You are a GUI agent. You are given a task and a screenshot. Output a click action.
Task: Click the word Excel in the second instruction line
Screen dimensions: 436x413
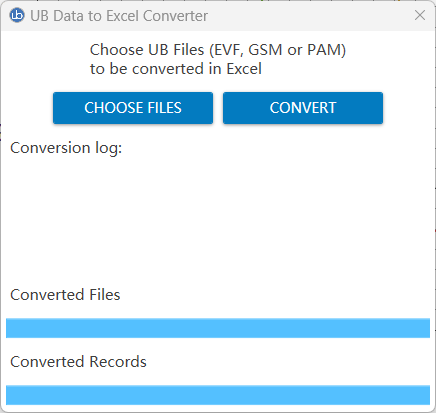click(x=244, y=69)
